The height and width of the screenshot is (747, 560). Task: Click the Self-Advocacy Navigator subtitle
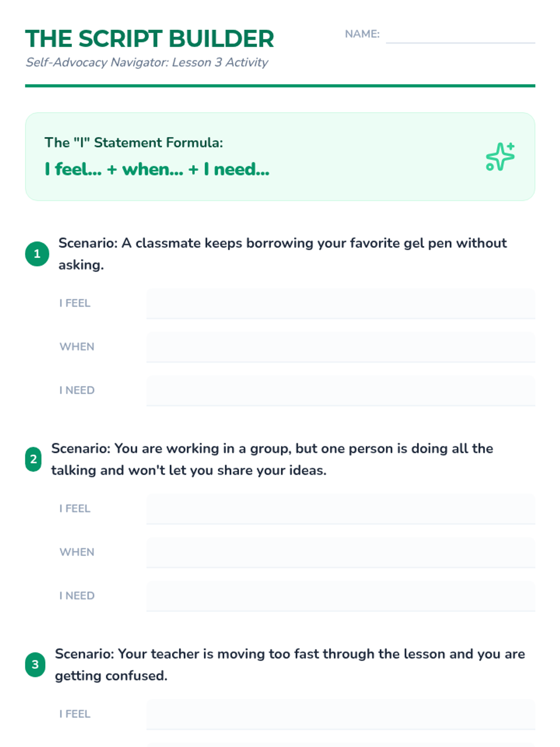(x=147, y=63)
